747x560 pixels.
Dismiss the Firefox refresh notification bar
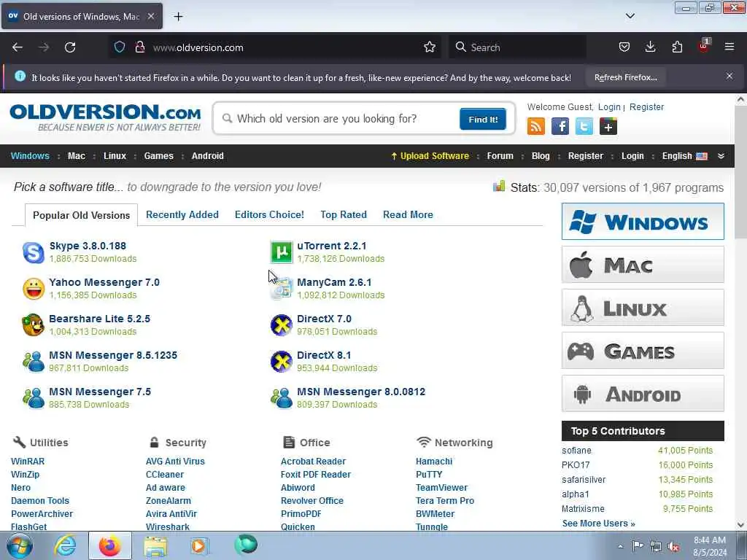pos(729,76)
